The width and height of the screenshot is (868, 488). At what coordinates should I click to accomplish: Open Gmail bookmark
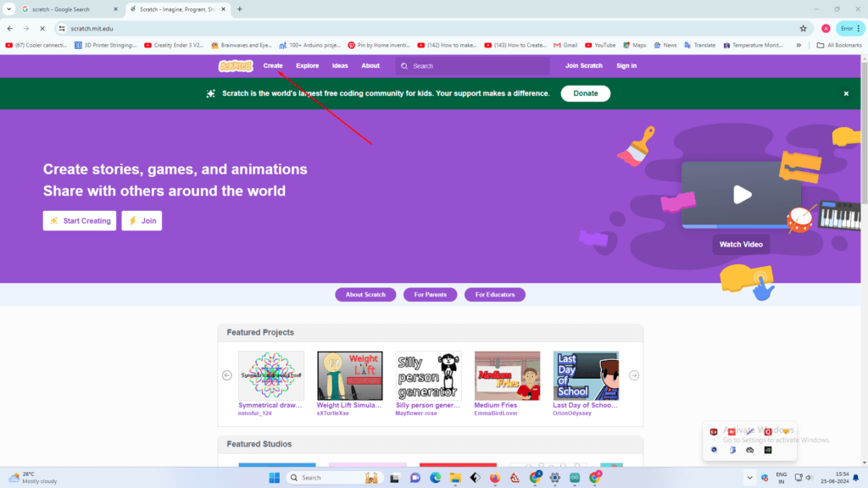click(565, 46)
